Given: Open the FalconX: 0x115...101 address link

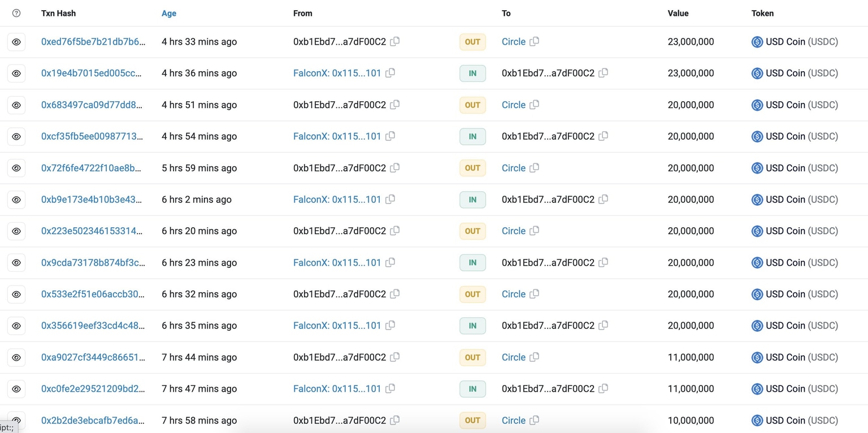Looking at the screenshot, I should pyautogui.click(x=337, y=73).
